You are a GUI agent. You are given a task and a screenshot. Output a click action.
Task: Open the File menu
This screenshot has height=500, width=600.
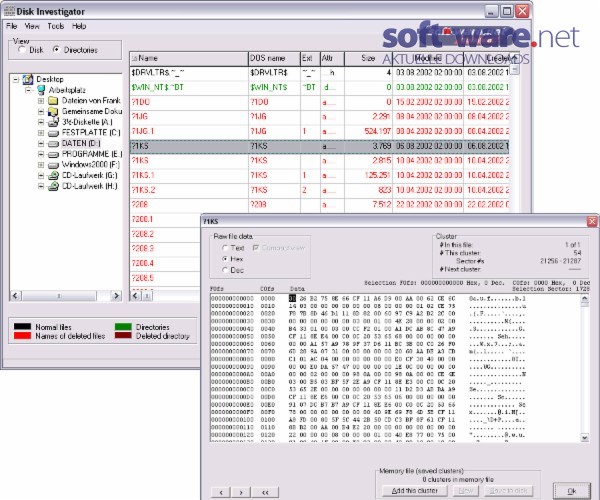(11, 26)
